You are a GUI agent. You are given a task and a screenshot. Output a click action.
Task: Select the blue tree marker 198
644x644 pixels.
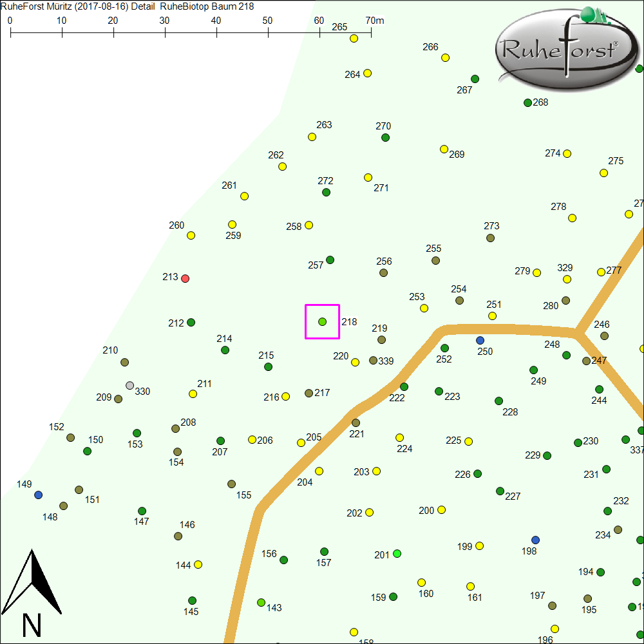tap(535, 540)
